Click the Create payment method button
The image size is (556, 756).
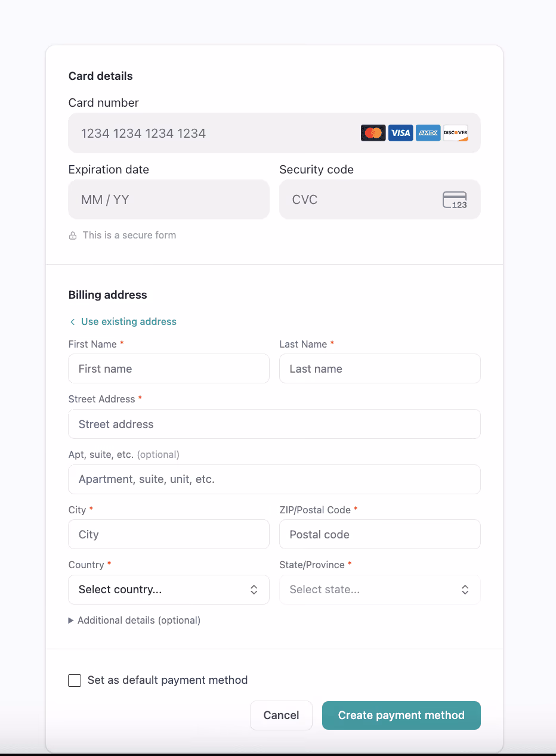pos(401,715)
